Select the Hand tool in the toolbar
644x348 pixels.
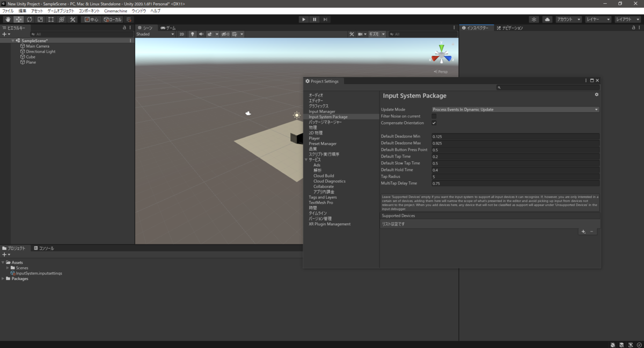[8, 19]
